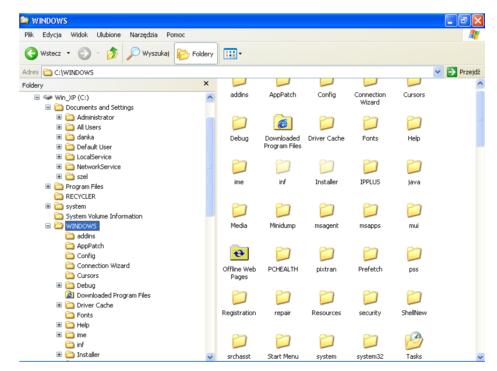The width and height of the screenshot is (497, 371).
Task: Select the pss folder icon
Action: click(x=414, y=254)
